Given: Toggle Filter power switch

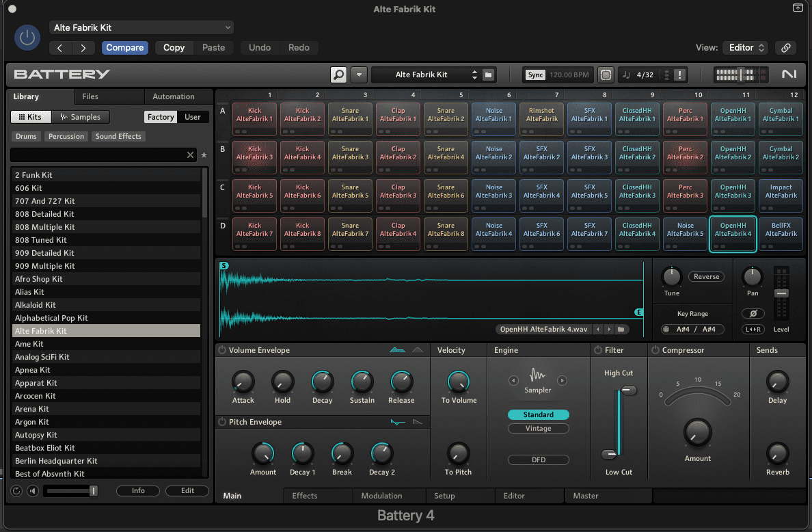Looking at the screenshot, I should tap(598, 350).
